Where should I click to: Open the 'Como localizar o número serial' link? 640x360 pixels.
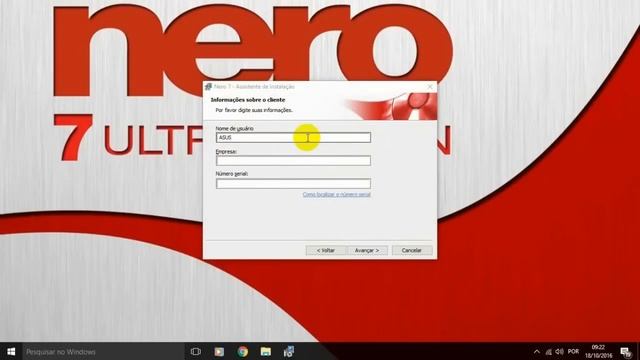click(x=336, y=195)
